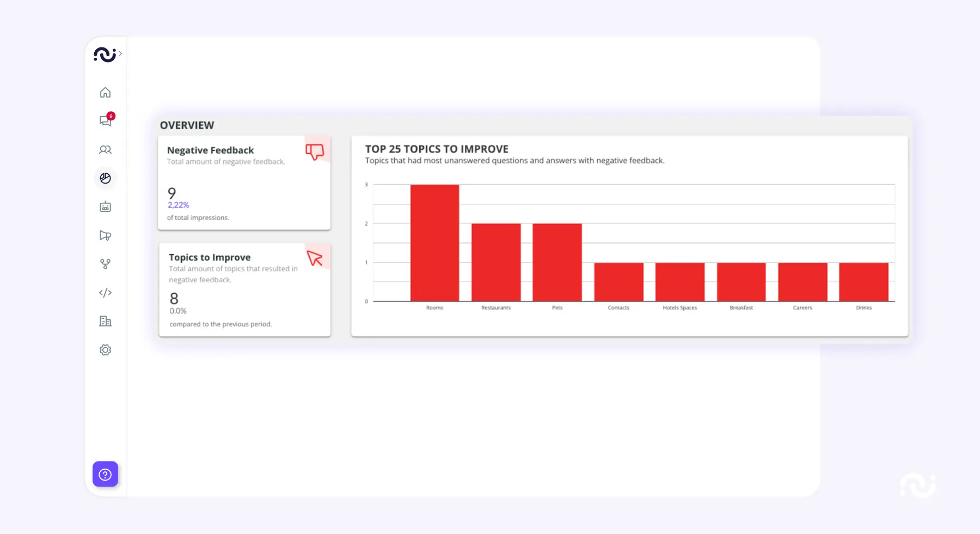Click the cursor icon on Topics to Improve card
Viewport: 980px width, 534px height.
(x=315, y=258)
